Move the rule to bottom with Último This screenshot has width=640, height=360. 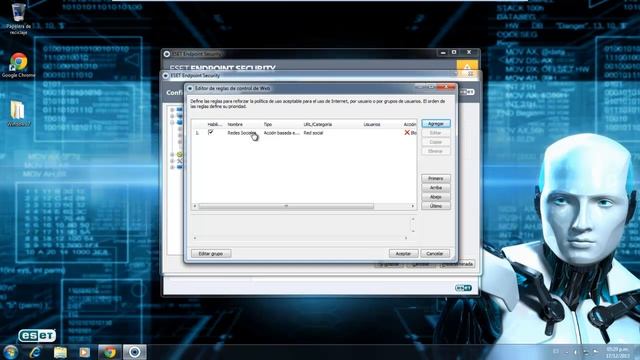coord(436,206)
